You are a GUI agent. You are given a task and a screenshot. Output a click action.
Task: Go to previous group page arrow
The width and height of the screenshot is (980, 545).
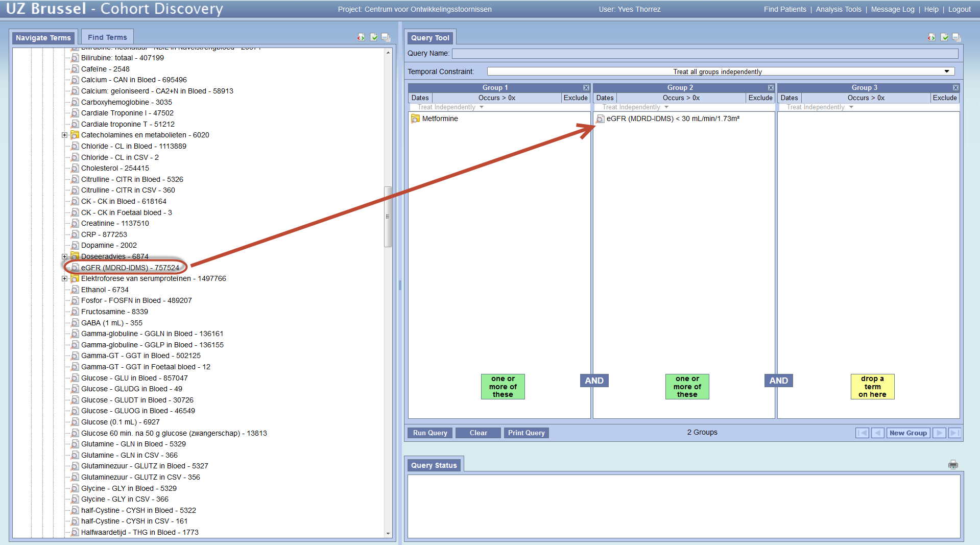point(878,433)
